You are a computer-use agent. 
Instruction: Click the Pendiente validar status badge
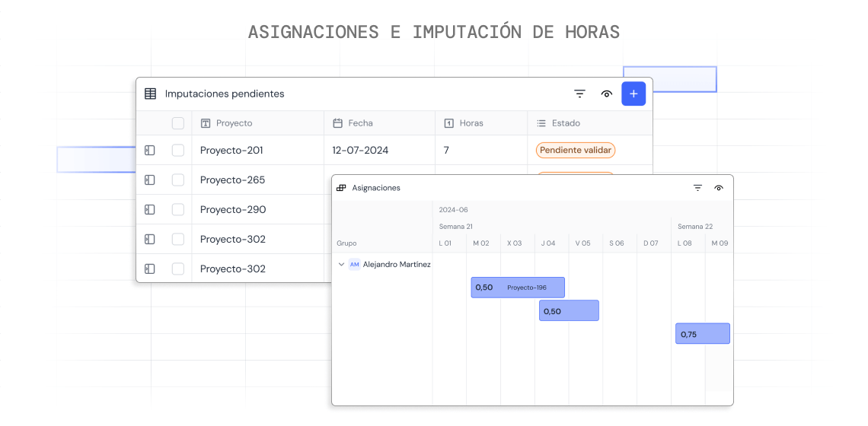[x=575, y=150]
